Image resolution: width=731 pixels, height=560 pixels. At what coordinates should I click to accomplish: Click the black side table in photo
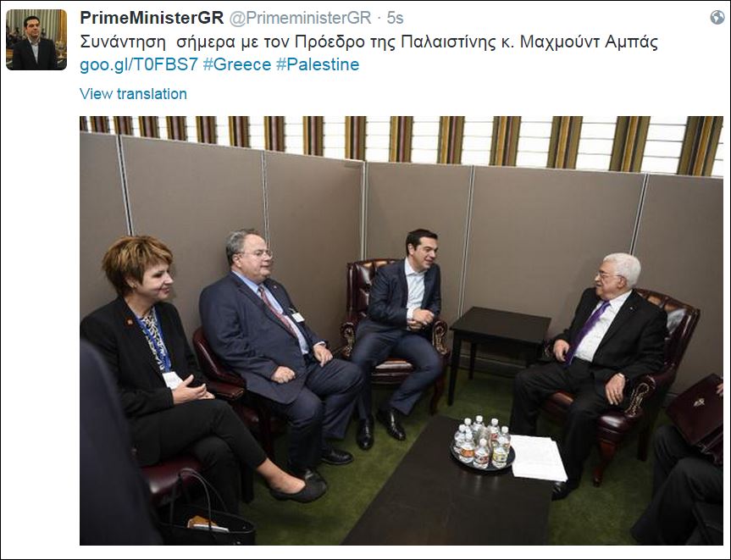pos(498,345)
